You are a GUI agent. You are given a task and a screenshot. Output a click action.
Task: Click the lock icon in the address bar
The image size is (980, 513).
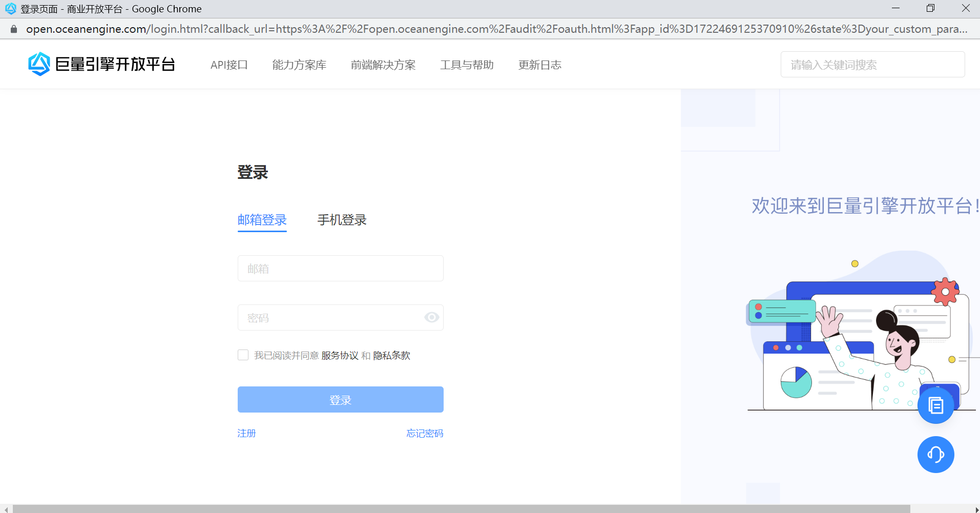14,29
